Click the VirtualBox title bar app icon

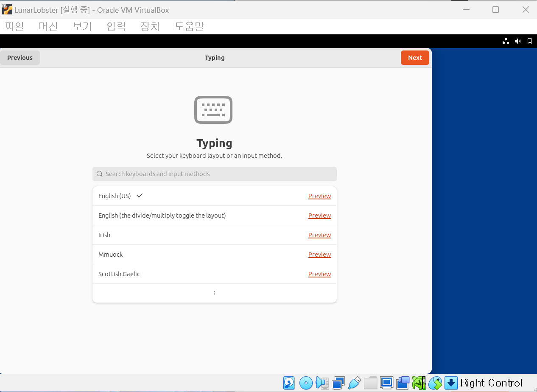pos(7,9)
